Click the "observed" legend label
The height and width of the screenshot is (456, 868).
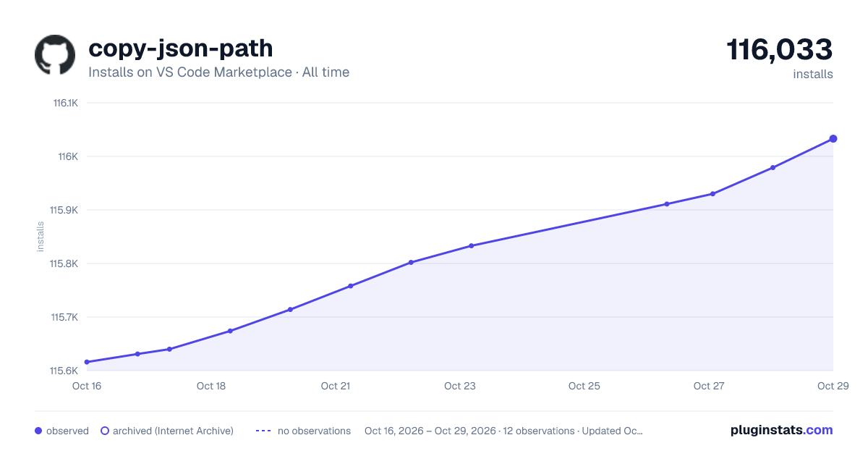click(x=67, y=431)
